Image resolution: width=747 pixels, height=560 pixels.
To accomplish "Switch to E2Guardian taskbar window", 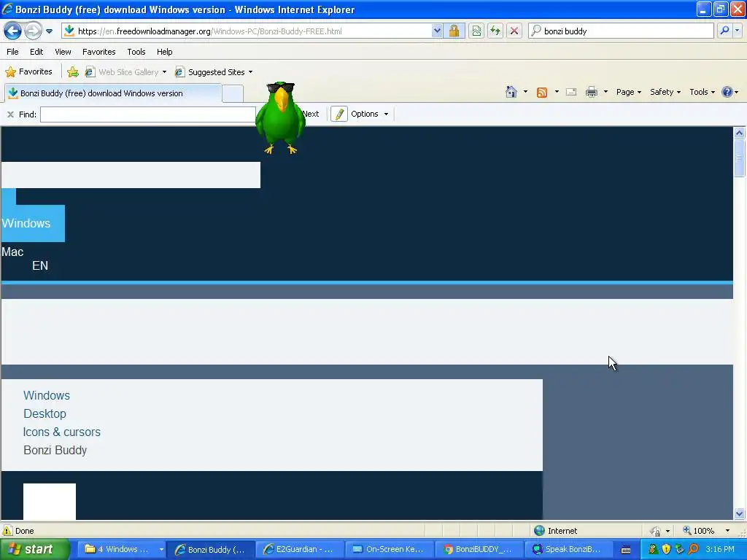I will tap(298, 549).
